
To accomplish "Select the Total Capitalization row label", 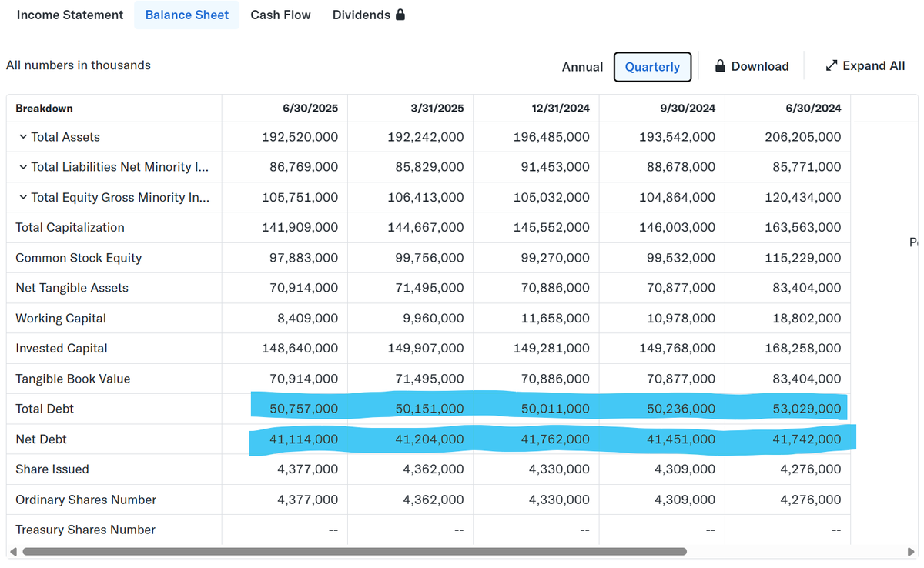I will click(70, 228).
